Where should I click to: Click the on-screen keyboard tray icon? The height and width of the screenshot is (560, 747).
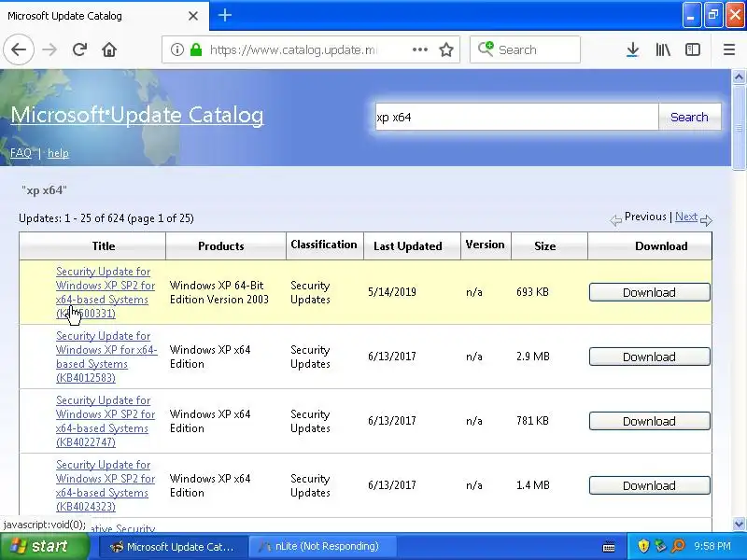pyautogui.click(x=609, y=547)
